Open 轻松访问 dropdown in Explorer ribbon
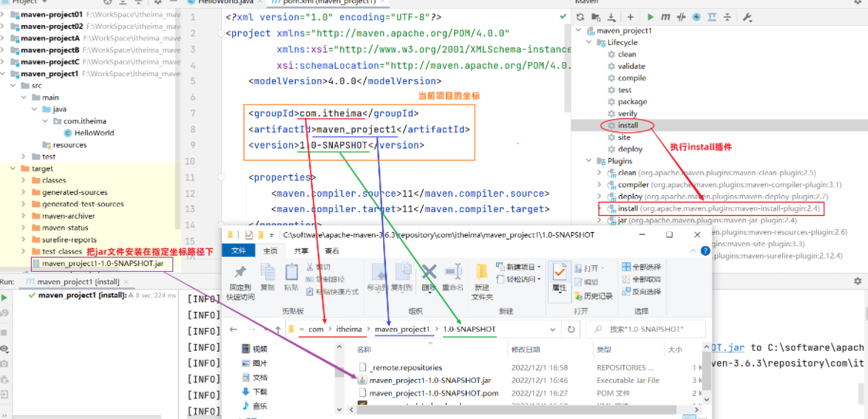This screenshot has width=868, height=419. 519,279
